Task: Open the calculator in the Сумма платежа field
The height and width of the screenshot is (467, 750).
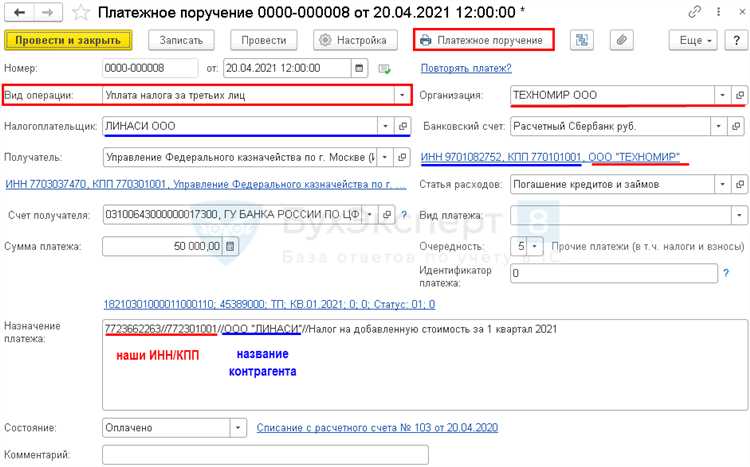Action: pyautogui.click(x=230, y=247)
